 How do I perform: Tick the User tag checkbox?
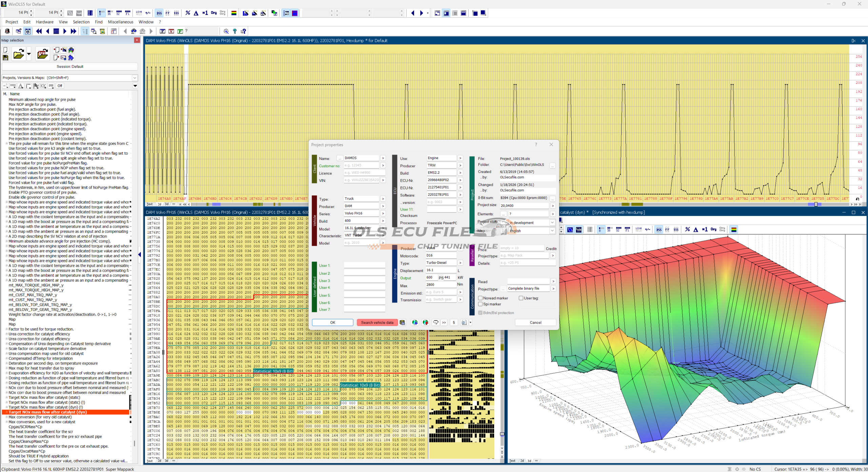[x=521, y=298]
